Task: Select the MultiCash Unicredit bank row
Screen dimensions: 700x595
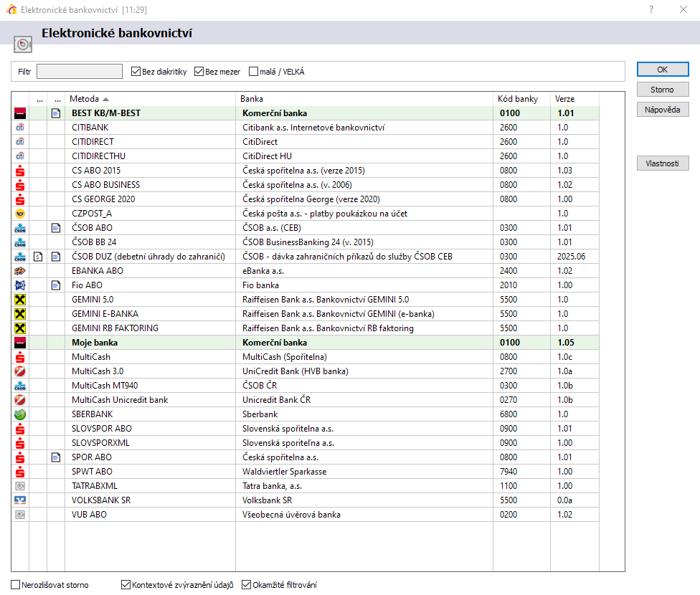Action: pos(306,400)
